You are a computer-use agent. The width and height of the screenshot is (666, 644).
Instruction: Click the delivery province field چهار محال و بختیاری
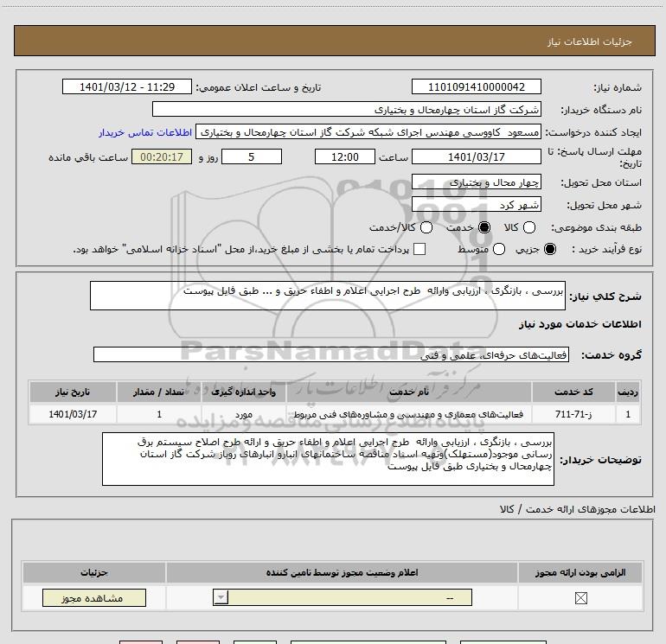[x=476, y=182]
